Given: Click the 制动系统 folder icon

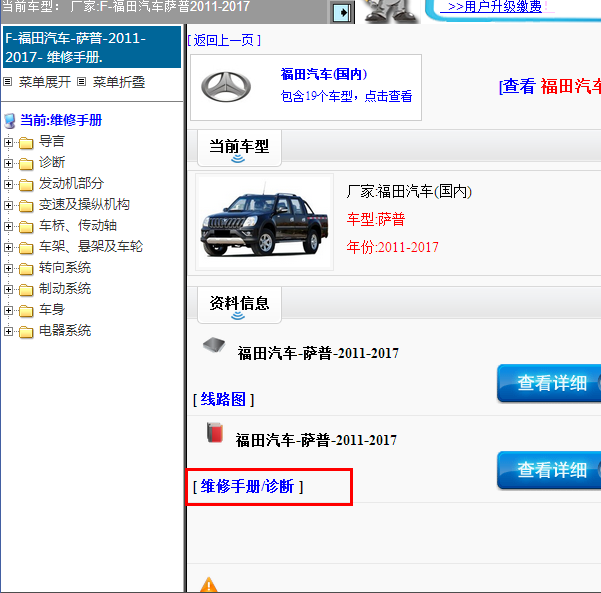Looking at the screenshot, I should pyautogui.click(x=26, y=290).
